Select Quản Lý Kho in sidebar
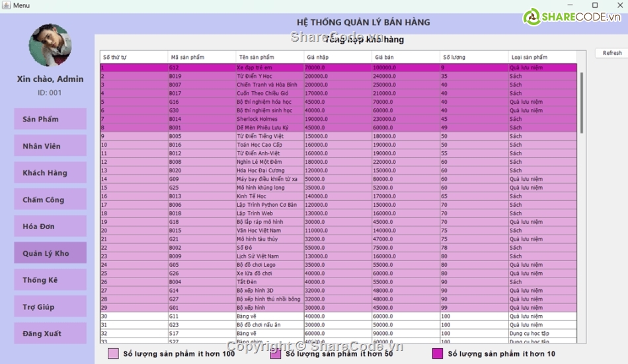The image size is (628, 364). pos(50,253)
